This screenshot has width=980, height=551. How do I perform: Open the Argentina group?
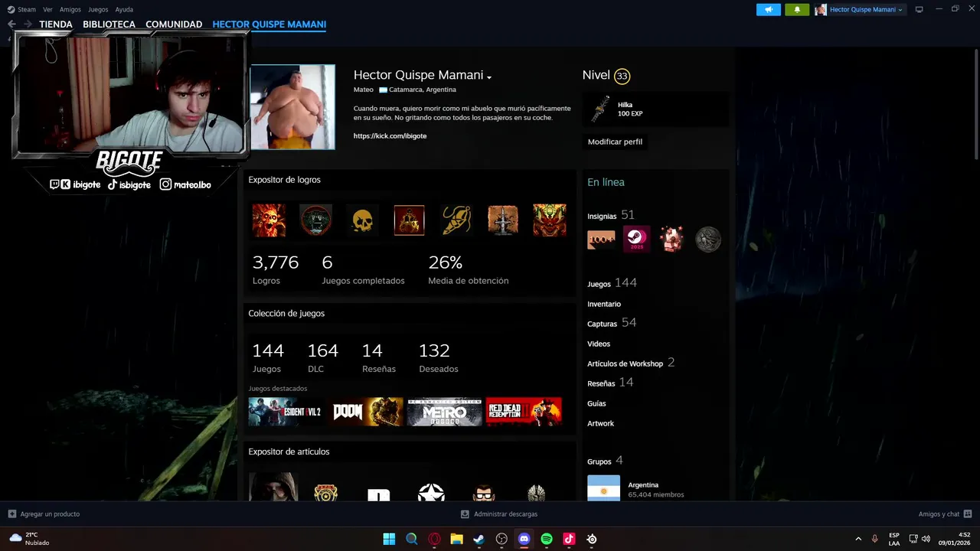643,484
